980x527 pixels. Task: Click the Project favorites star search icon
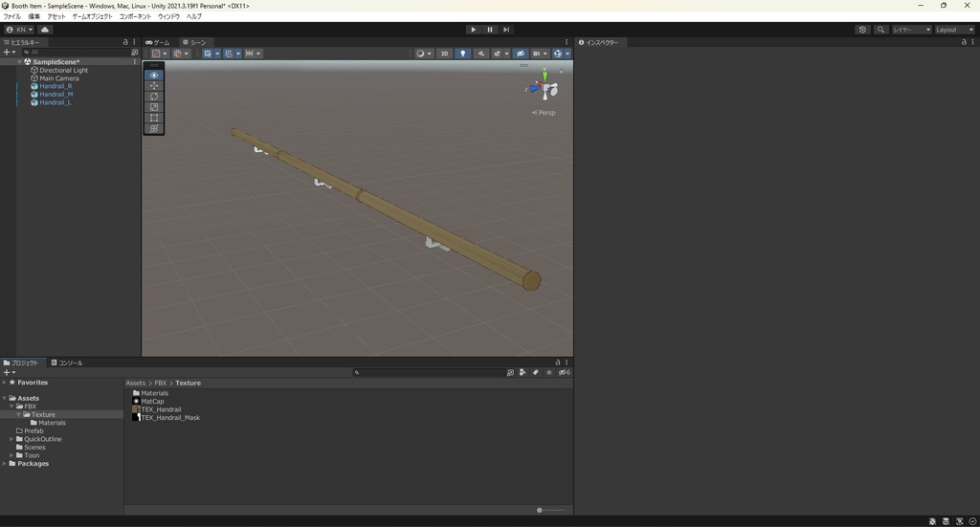tap(548, 372)
